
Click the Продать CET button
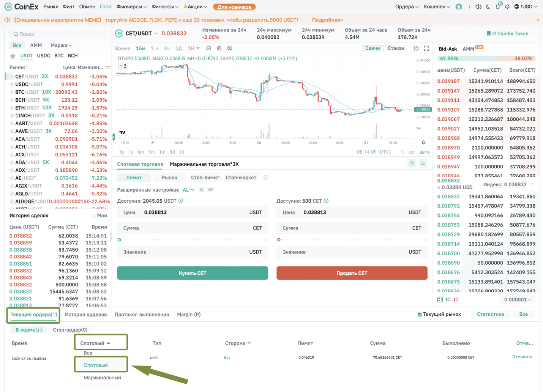pyautogui.click(x=352, y=273)
